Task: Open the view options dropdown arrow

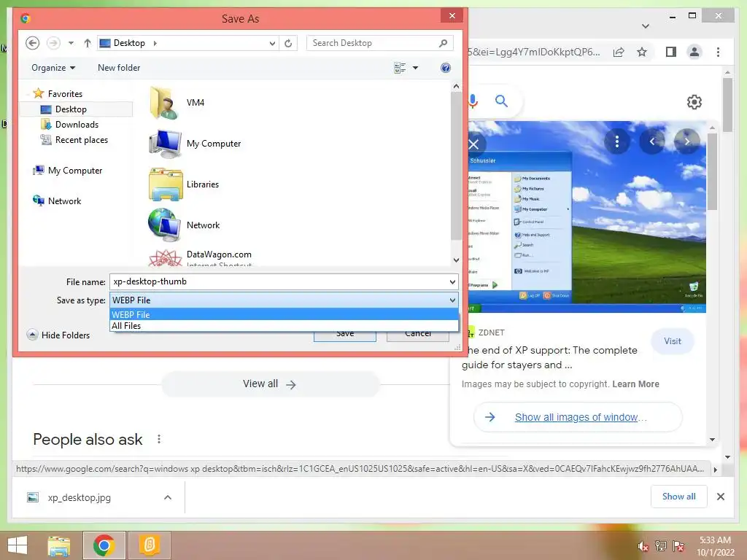Action: coord(415,68)
